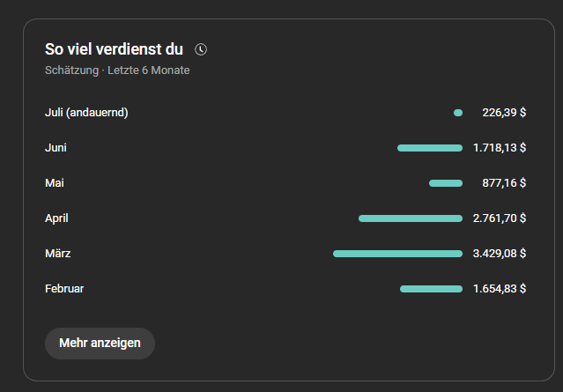Click the small teal dot for Juli
563x392 pixels.
[458, 113]
